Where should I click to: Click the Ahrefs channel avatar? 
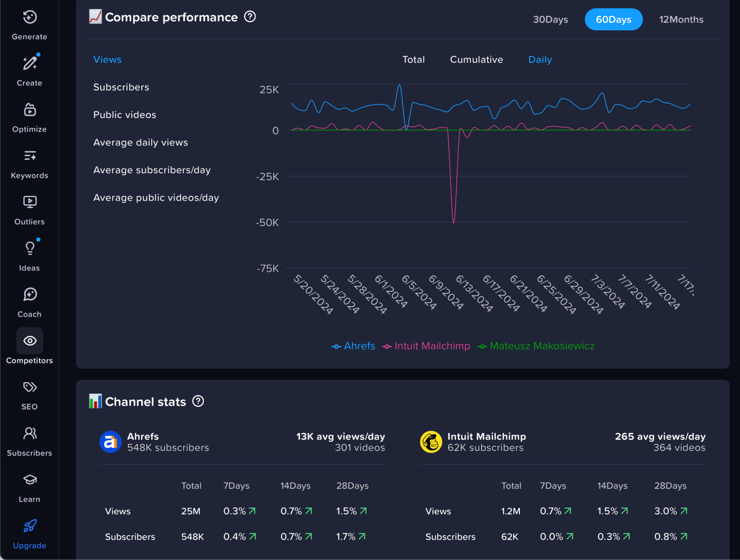110,441
